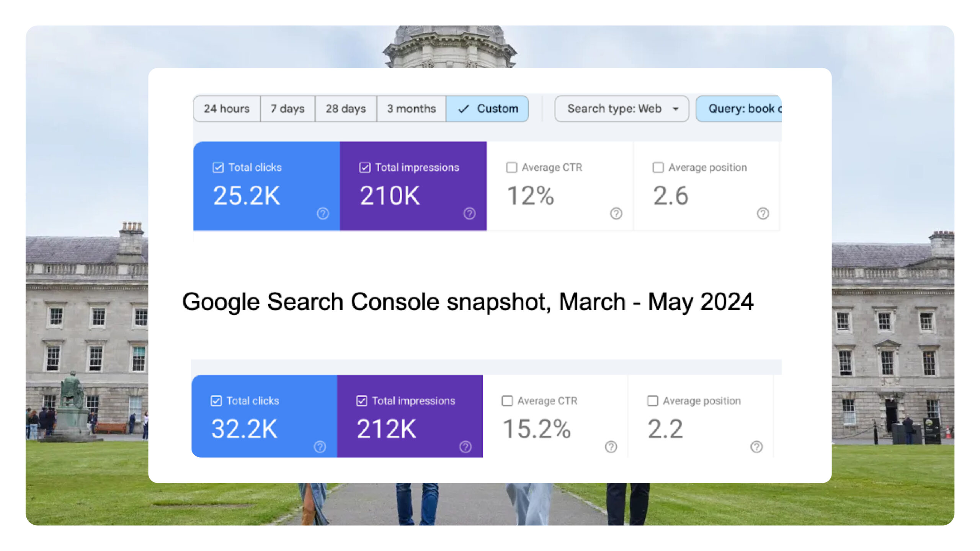Click help icon beside 15.2% Average CTR

pos(611,447)
